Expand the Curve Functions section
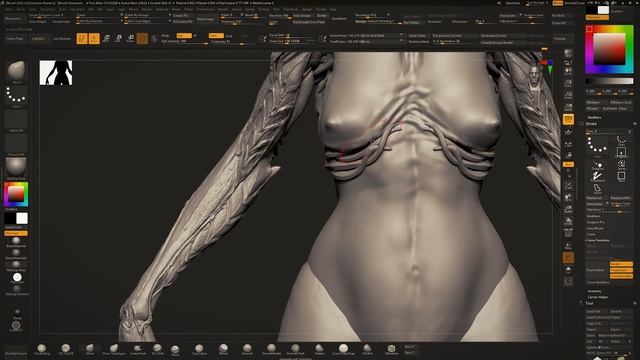 tap(598, 240)
